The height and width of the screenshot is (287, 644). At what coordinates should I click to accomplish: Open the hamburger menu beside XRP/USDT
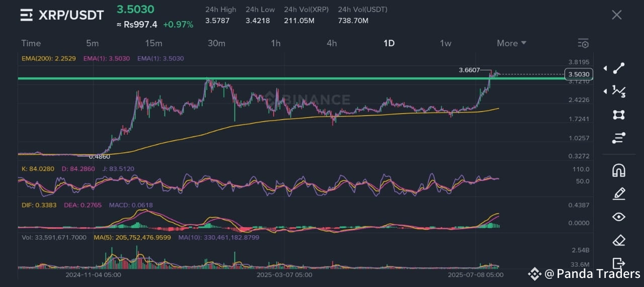click(x=27, y=15)
